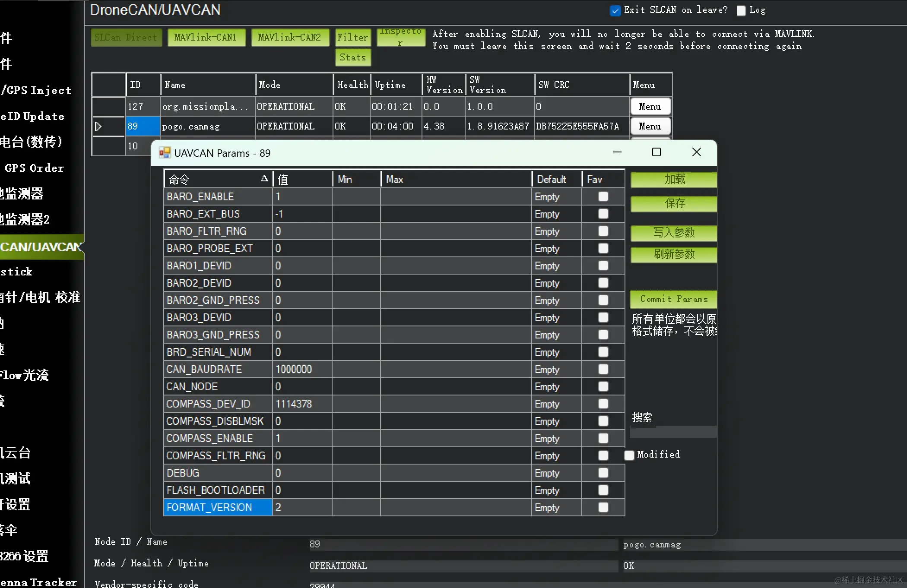Check the Modified filter checkbox
This screenshot has height=588, width=907.
point(629,455)
